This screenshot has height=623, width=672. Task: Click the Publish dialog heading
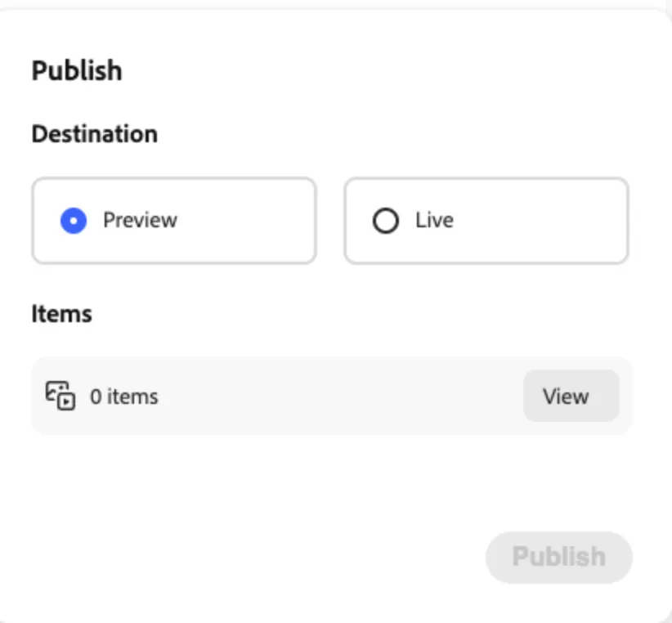pos(77,70)
